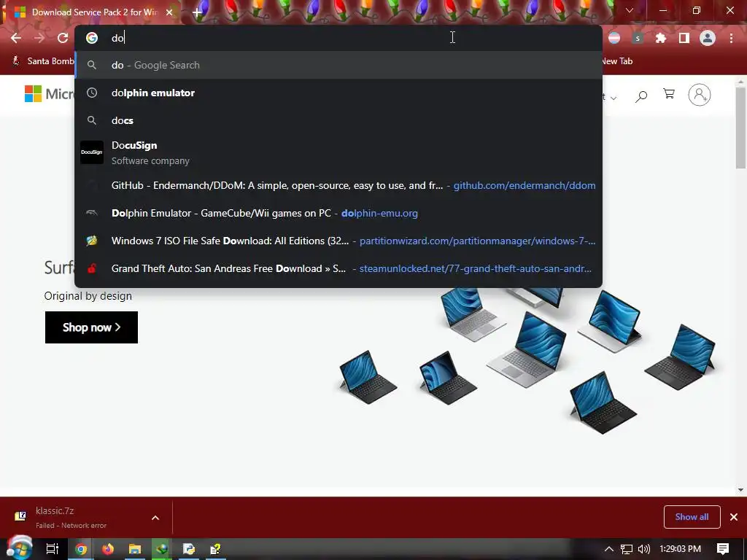Click the Microsoft logo on the page
Viewport: 747px width, 560px height.
pyautogui.click(x=50, y=94)
